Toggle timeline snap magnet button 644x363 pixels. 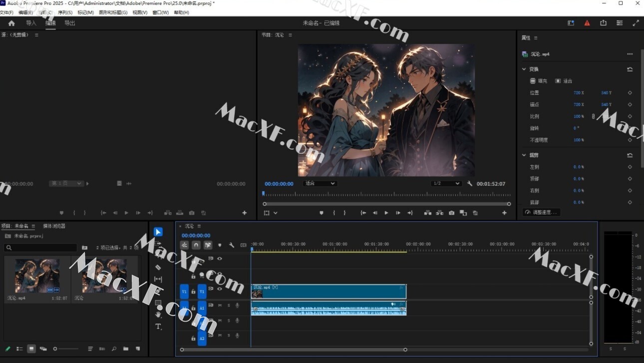click(196, 245)
